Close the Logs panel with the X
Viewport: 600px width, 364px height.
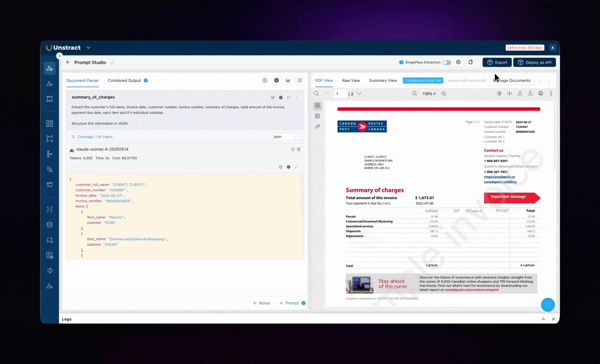(x=553, y=319)
